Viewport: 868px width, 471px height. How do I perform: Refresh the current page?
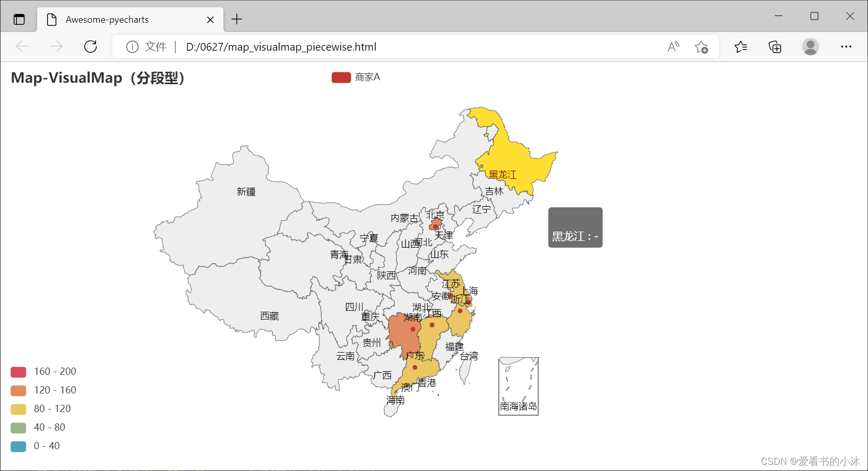click(x=91, y=47)
